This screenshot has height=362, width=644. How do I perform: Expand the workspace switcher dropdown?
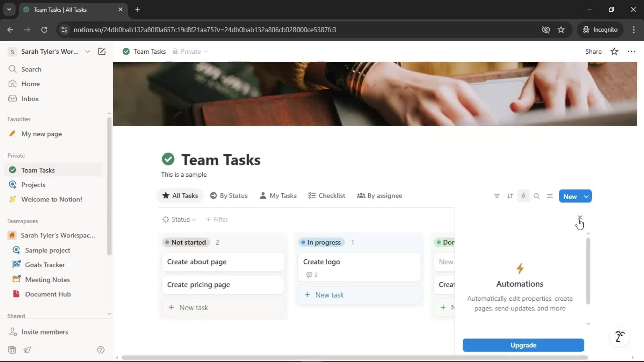(x=88, y=51)
